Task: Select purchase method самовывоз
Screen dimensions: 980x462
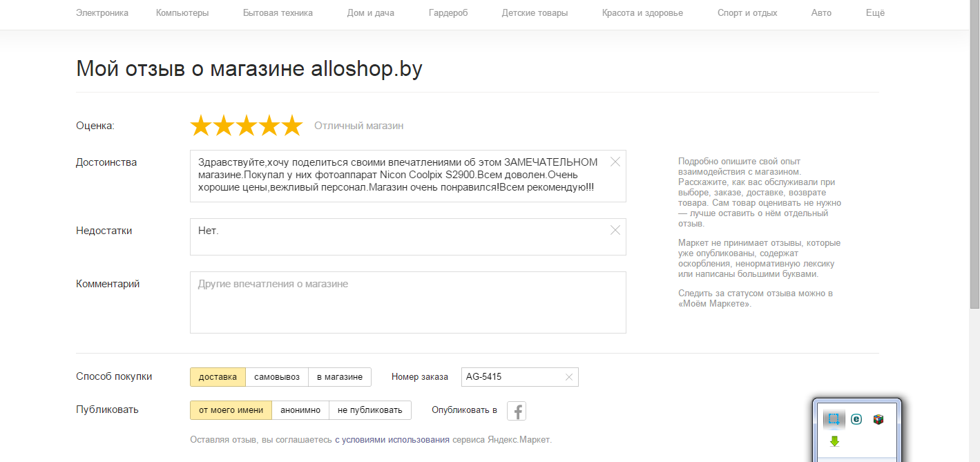Action: pos(277,377)
